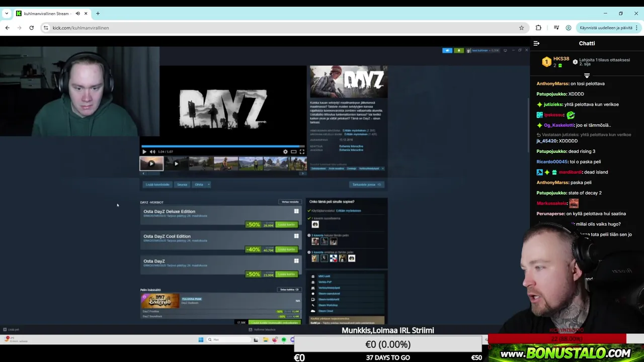Open the media control toolbar icon

(x=556, y=28)
